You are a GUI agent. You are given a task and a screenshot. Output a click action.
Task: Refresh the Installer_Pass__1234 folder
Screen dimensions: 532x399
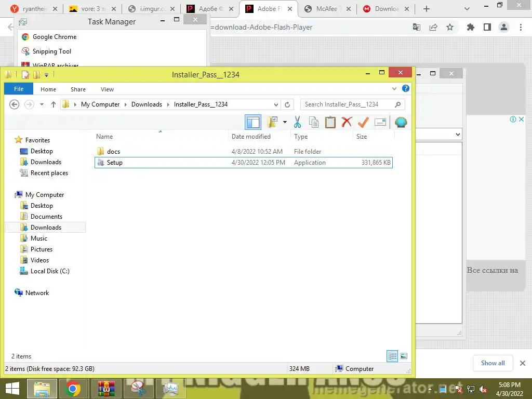point(287,104)
